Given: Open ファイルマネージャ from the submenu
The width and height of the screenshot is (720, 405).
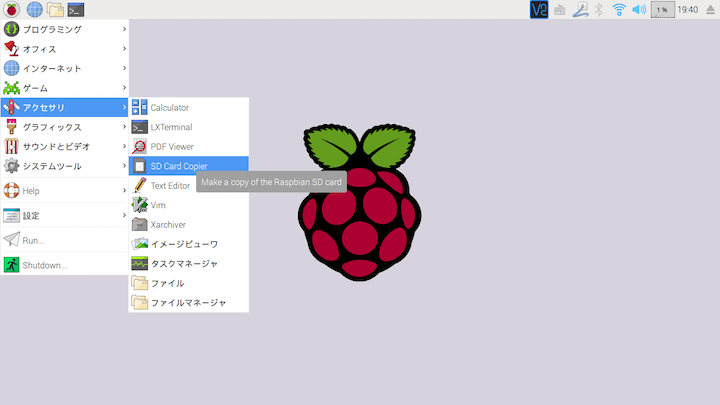Looking at the screenshot, I should [189, 303].
